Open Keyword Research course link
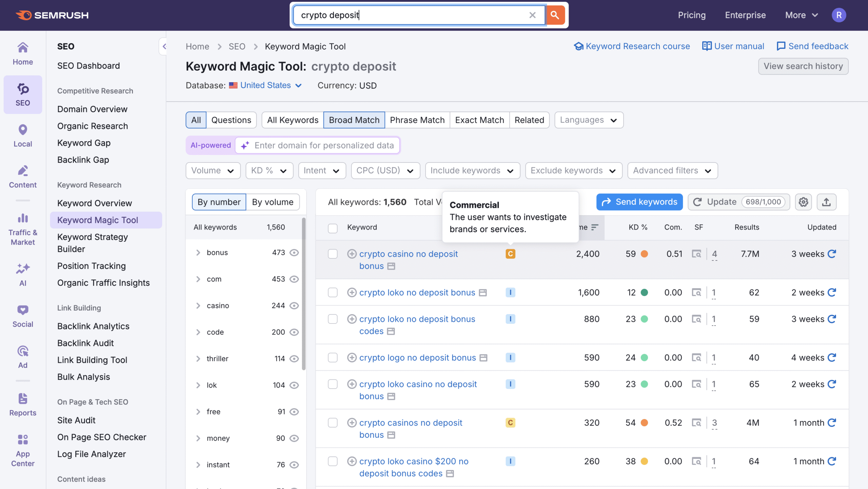The height and width of the screenshot is (489, 868). [x=632, y=46]
